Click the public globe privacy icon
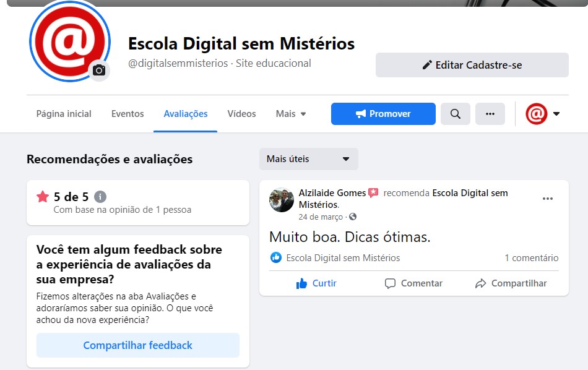 [353, 217]
